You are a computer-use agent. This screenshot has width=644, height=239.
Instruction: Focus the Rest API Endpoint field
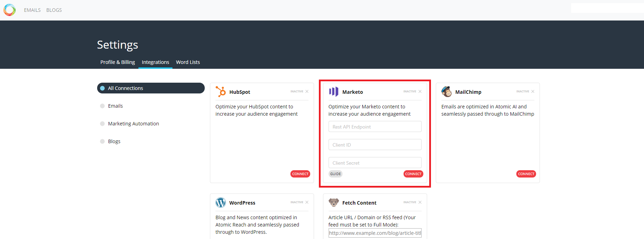[375, 126]
